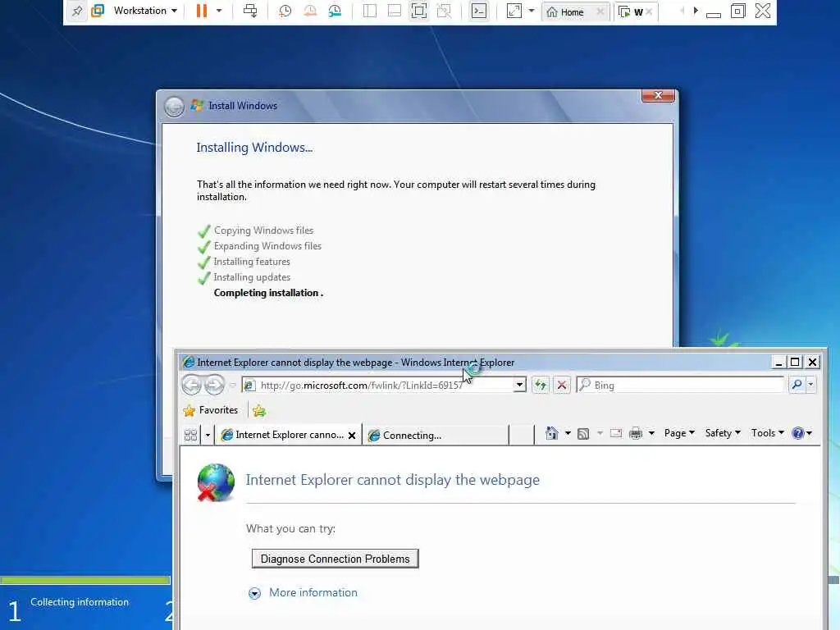Add page to the Favorites bar icon
840x630 pixels.
(259, 411)
